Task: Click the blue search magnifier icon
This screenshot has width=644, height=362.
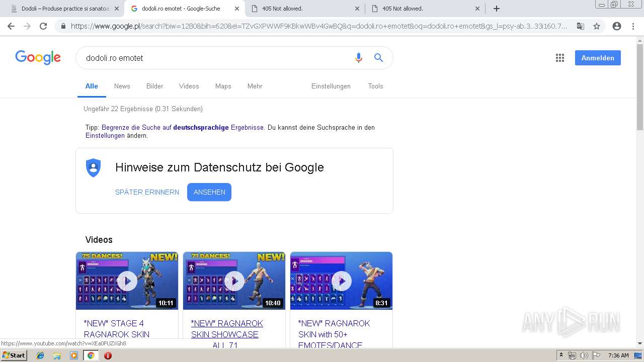Action: click(x=379, y=58)
